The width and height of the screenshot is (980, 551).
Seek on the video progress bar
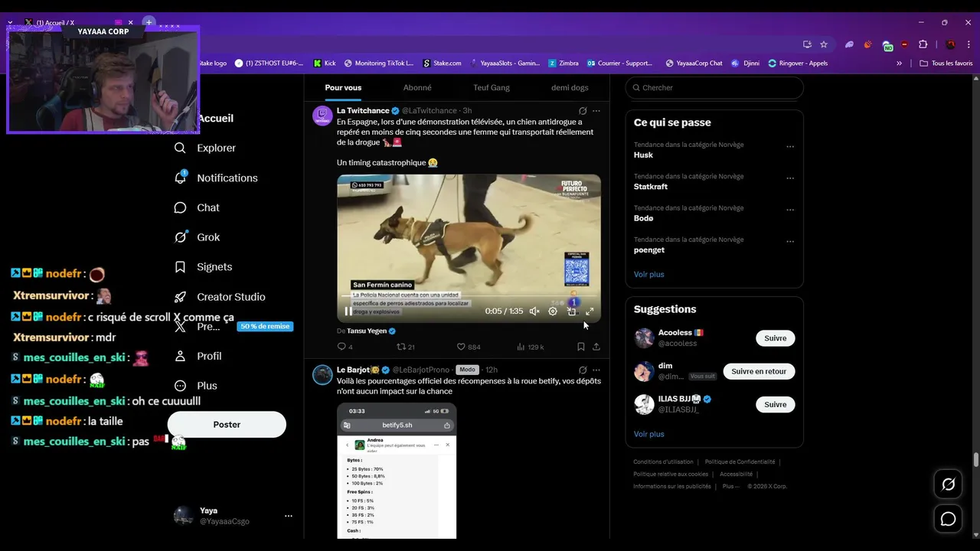(469, 296)
